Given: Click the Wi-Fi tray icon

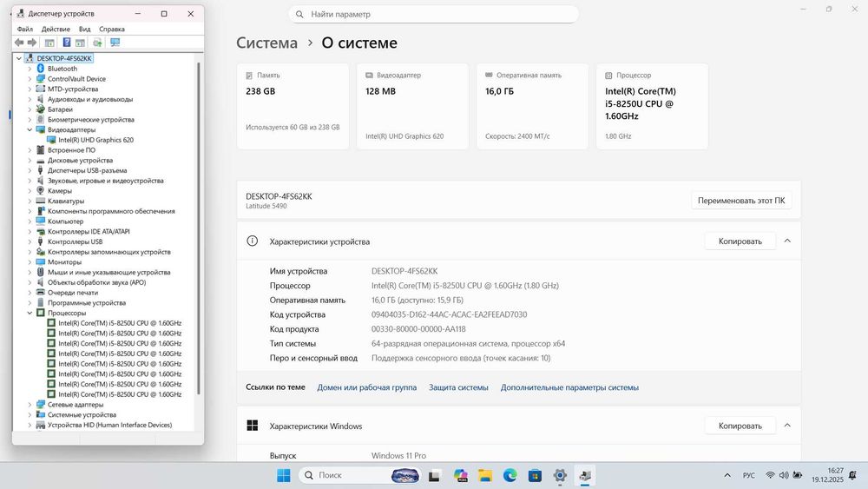Looking at the screenshot, I should (x=770, y=475).
